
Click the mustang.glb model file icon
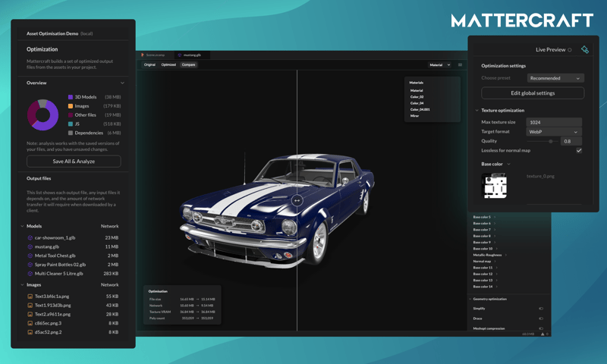(30, 246)
